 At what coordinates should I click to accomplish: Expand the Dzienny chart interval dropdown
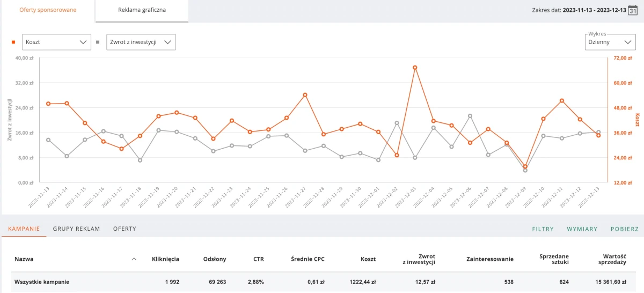(610, 42)
